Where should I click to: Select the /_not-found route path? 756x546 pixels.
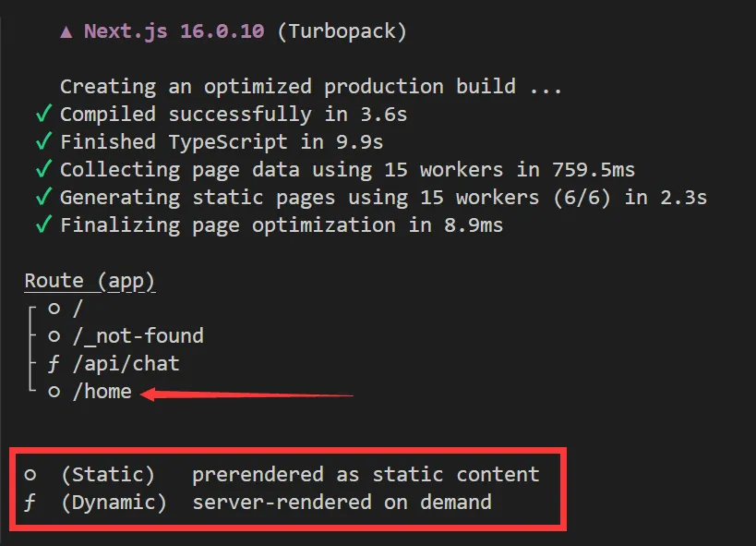pyautogui.click(x=138, y=336)
